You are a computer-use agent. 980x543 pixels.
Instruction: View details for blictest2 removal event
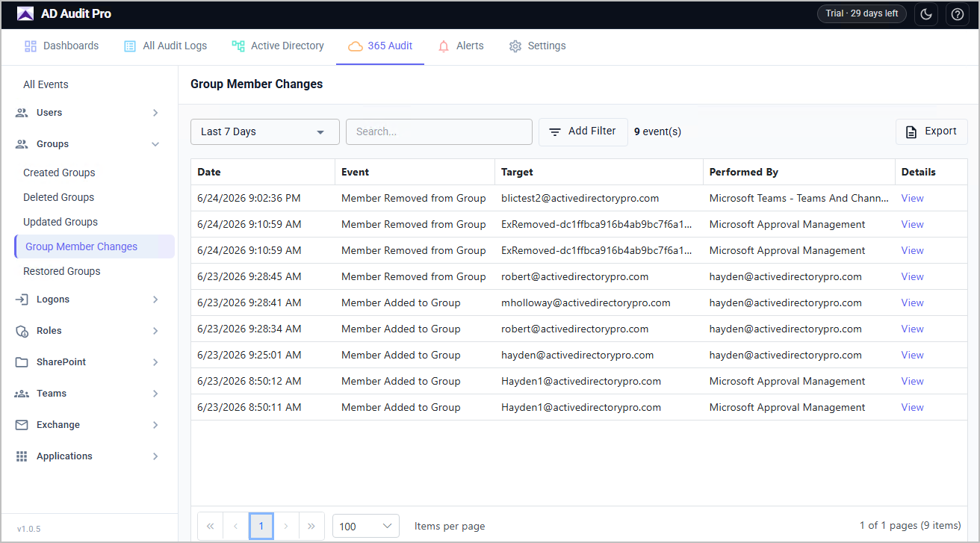(x=912, y=198)
